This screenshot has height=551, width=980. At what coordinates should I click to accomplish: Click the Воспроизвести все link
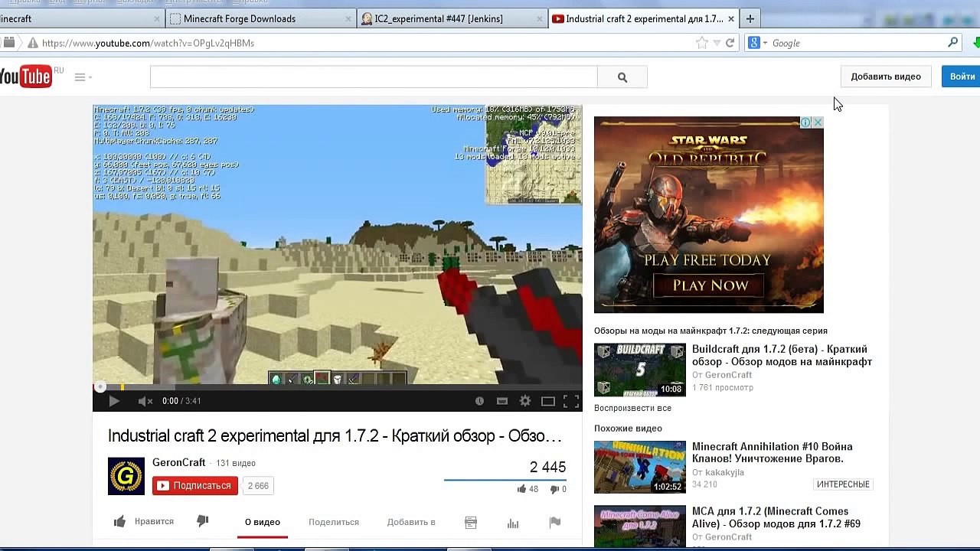click(x=632, y=408)
